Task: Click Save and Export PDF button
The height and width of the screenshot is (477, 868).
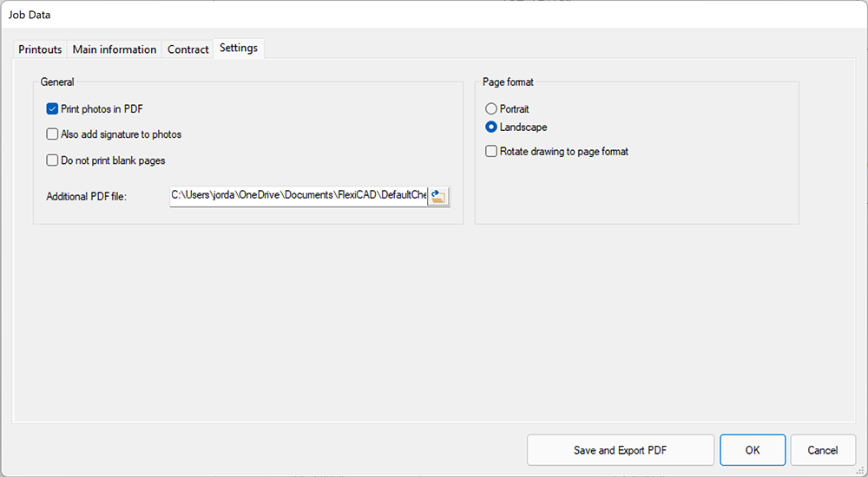Action: click(621, 450)
